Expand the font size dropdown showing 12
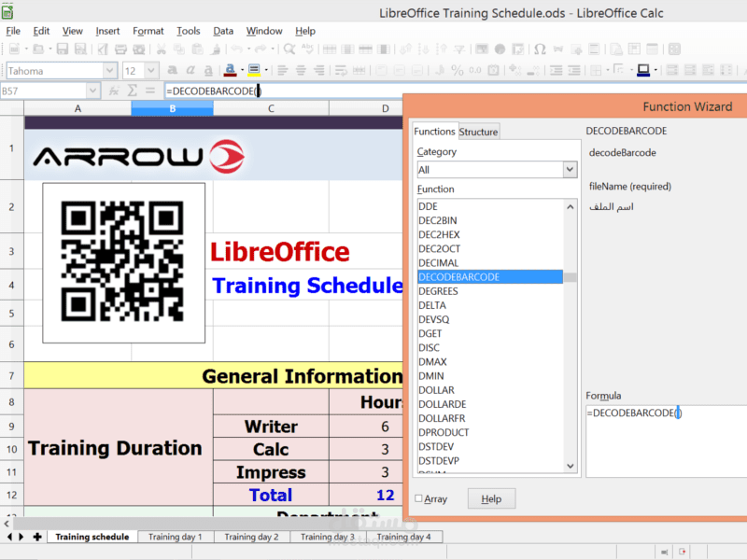 coord(152,70)
